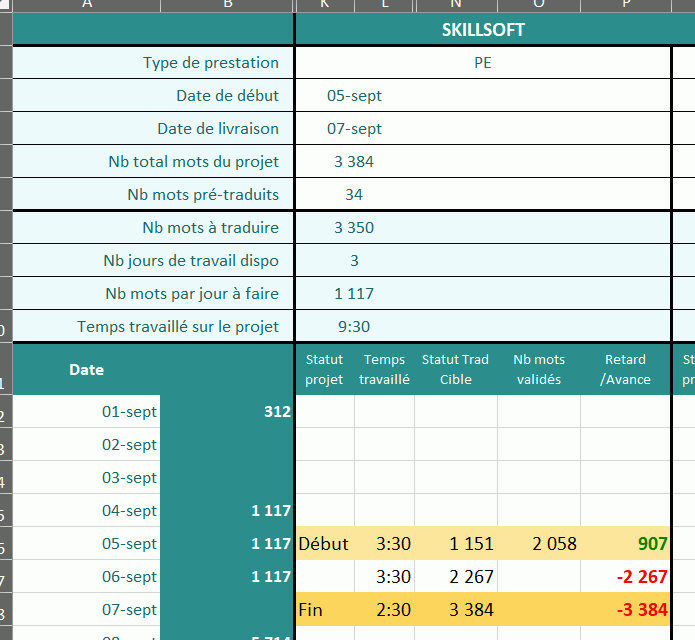Select the 07-sept date cell in column A
The width and height of the screenshot is (695, 640).
tap(86, 609)
